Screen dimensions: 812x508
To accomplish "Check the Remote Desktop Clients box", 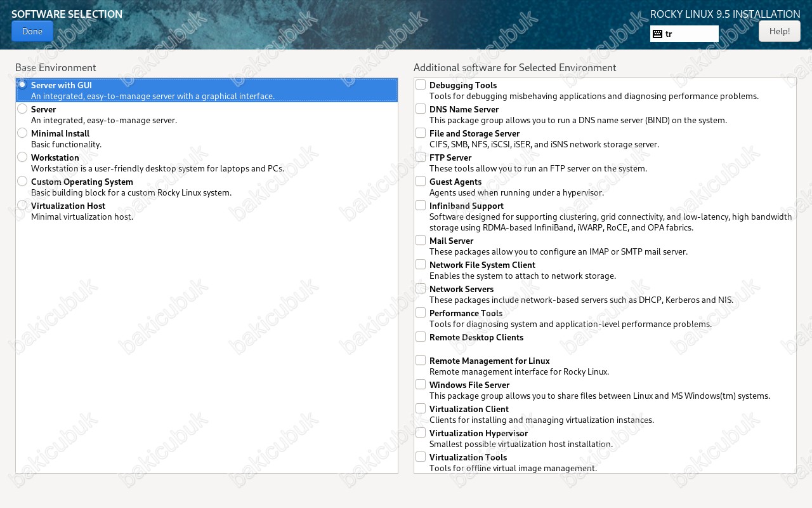I will point(421,337).
